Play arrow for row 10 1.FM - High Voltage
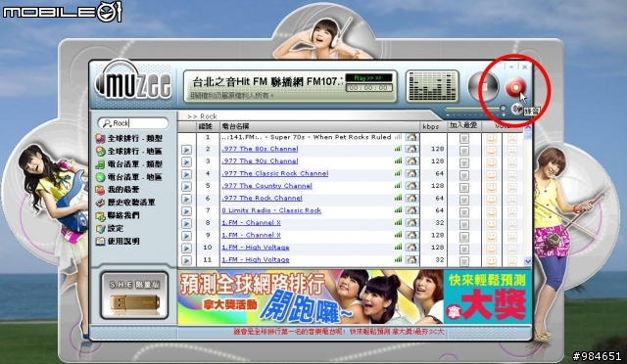 click(x=186, y=249)
